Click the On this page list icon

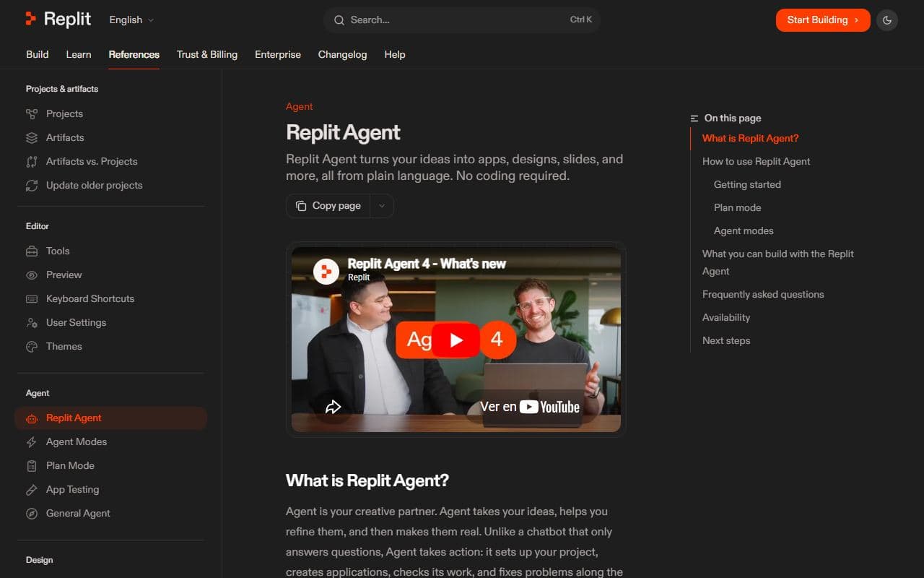pos(694,118)
